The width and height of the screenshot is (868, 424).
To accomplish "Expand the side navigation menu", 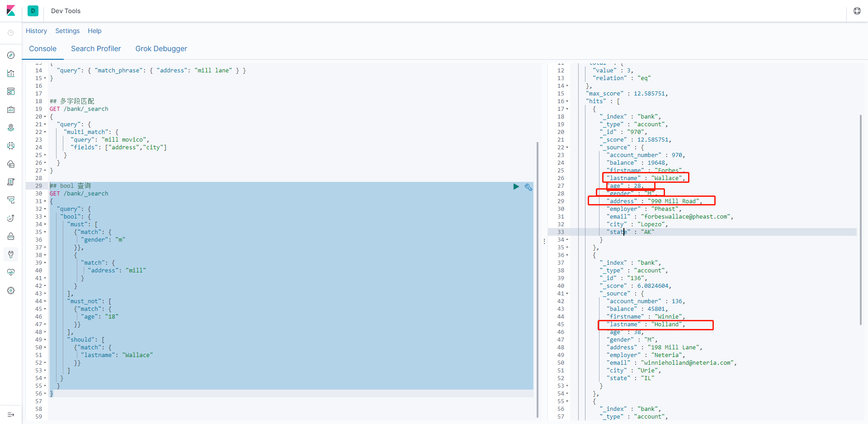I will pos(11,414).
